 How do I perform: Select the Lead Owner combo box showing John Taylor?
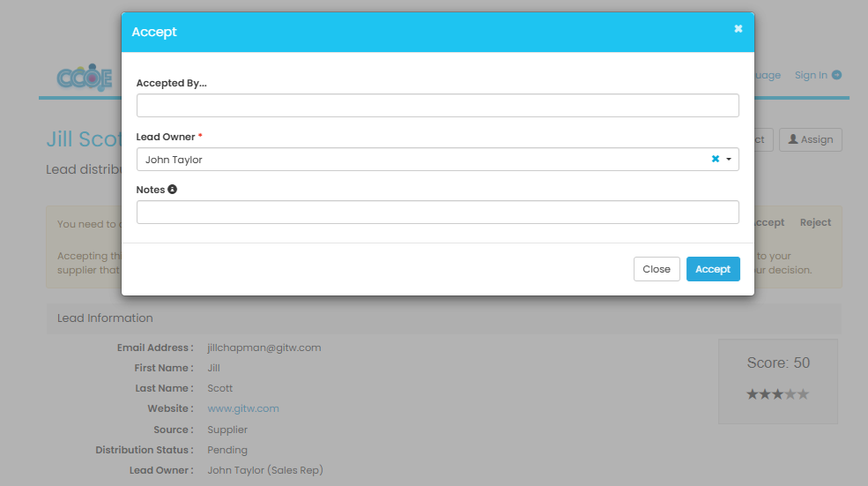point(437,160)
